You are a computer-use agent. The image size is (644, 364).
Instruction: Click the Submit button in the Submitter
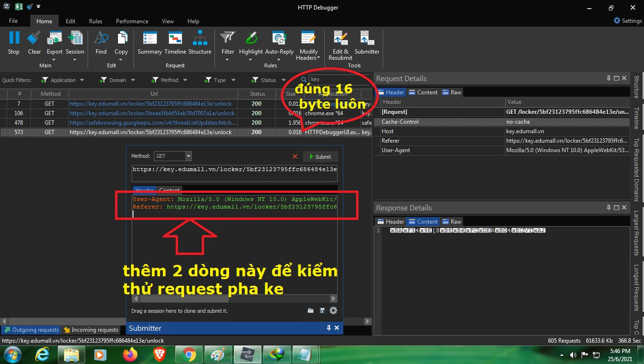(x=319, y=157)
